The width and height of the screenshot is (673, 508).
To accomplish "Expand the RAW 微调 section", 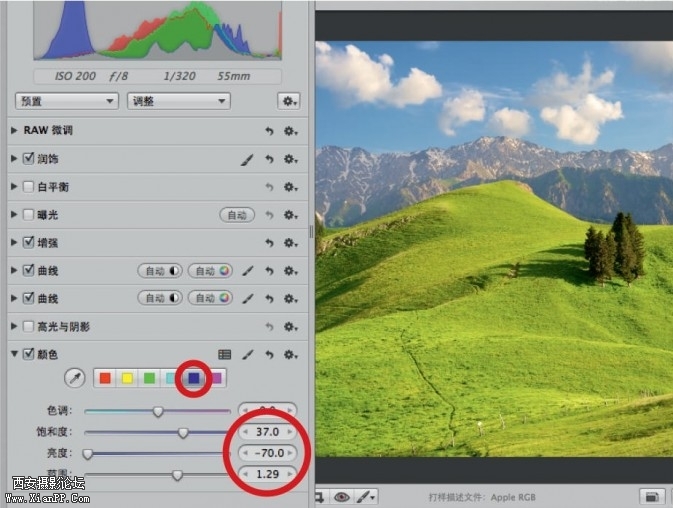I will pyautogui.click(x=14, y=131).
